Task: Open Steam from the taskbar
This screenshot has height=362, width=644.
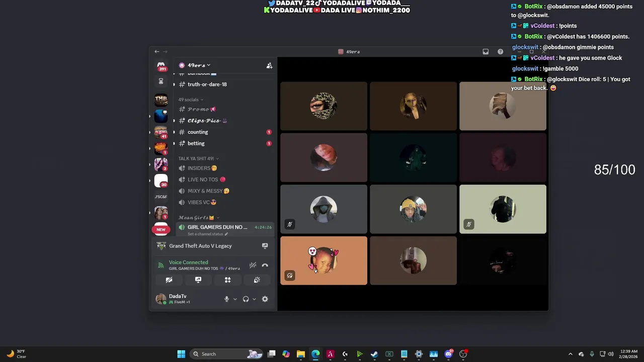Action: click(x=374, y=354)
